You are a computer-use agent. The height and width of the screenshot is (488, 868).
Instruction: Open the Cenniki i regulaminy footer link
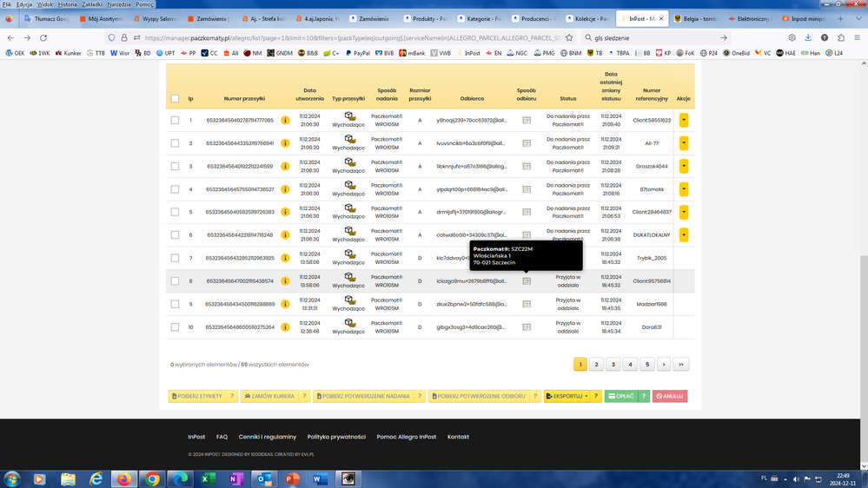(268, 437)
